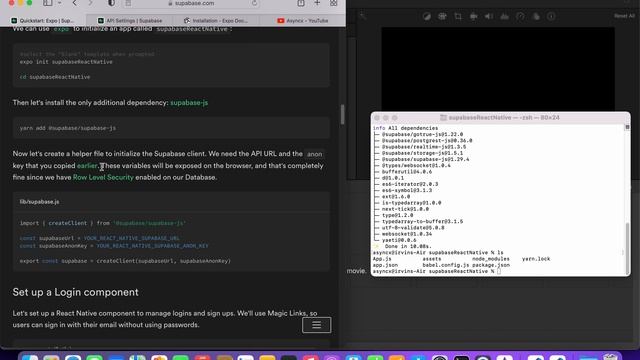Image resolution: width=640 pixels, height=360 pixels.
Task: Click the export const supabase code line
Action: pos(125,261)
